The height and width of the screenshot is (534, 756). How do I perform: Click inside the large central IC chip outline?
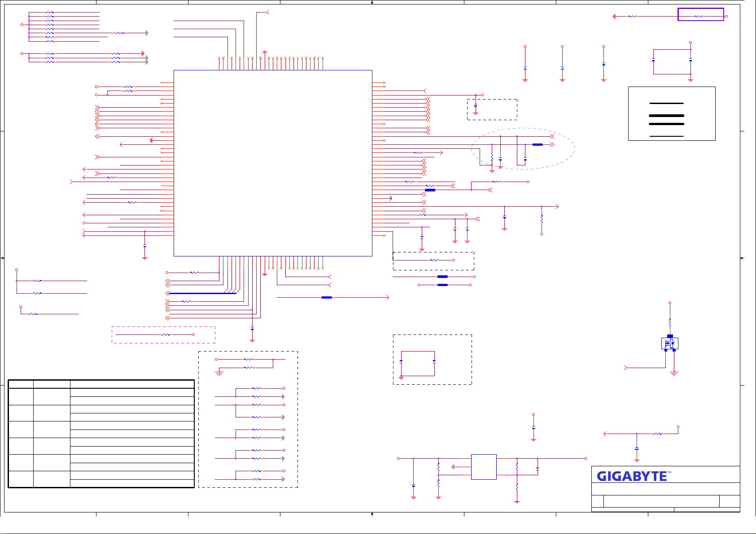[273, 163]
